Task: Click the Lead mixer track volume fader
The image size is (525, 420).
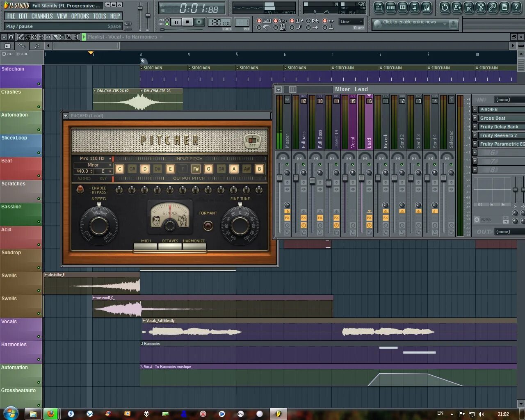Action: point(361,178)
